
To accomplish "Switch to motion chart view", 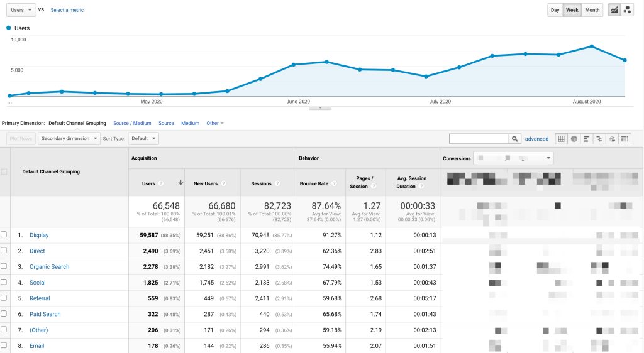I will [x=627, y=10].
